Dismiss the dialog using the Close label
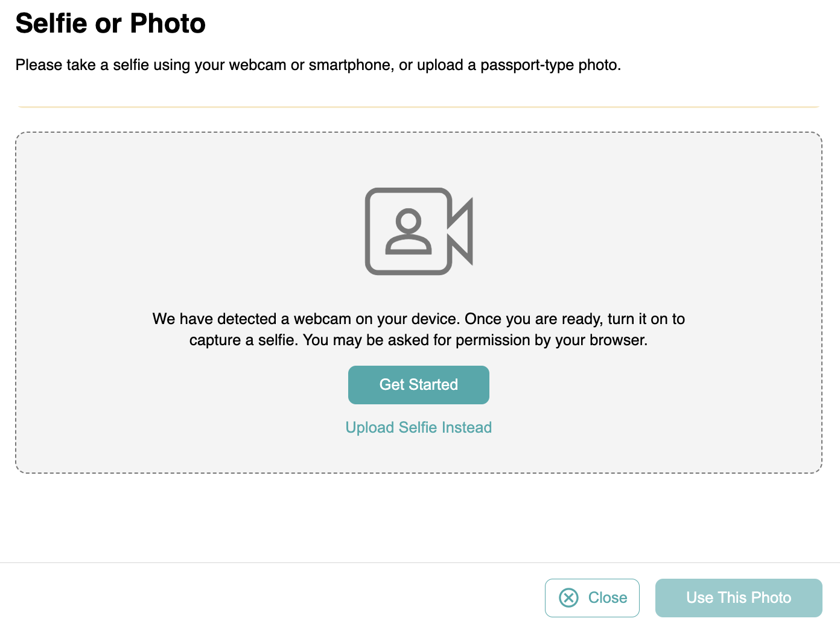Image resolution: width=840 pixels, height=630 pixels. (607, 597)
